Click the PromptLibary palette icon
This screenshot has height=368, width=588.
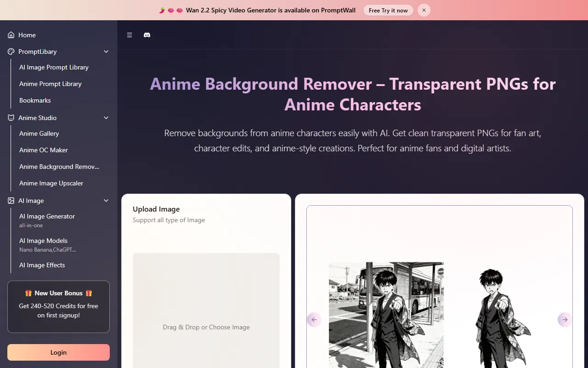[11, 52]
